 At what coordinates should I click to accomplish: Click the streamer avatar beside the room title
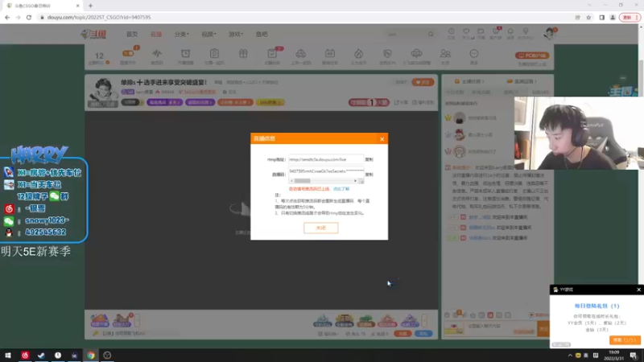click(103, 91)
